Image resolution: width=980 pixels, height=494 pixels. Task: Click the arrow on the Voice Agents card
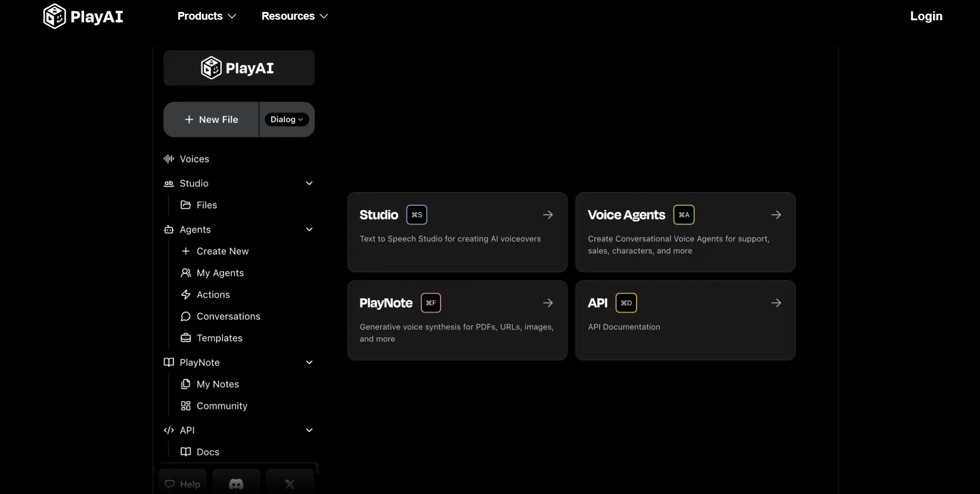[776, 215]
